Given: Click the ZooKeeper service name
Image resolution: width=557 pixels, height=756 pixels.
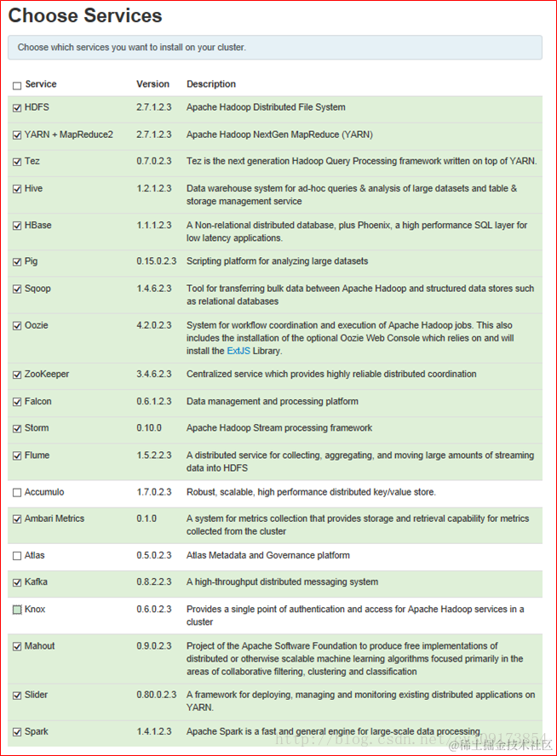Looking at the screenshot, I should (47, 374).
